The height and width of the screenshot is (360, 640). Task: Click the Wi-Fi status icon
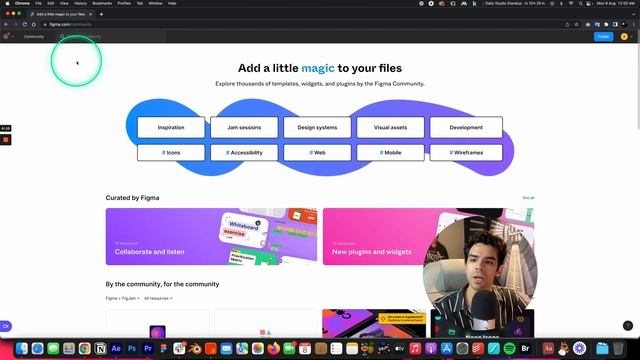[571, 3]
